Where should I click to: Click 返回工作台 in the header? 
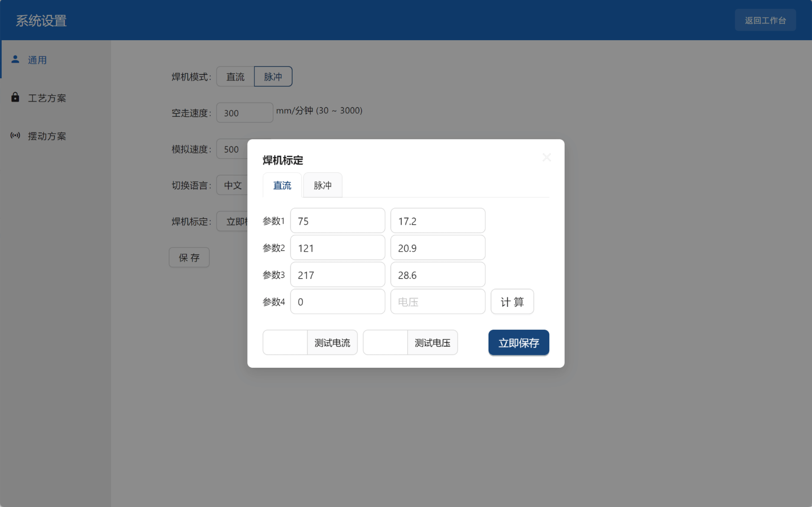click(765, 20)
